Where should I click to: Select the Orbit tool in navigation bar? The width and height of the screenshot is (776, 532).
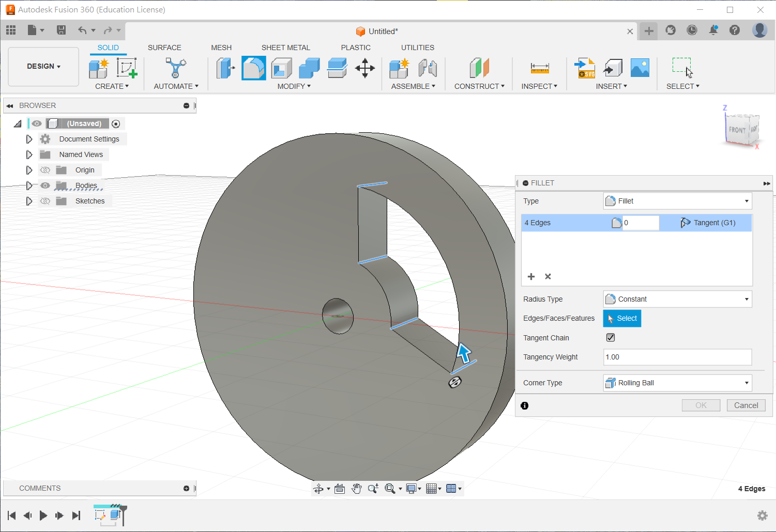click(318, 489)
